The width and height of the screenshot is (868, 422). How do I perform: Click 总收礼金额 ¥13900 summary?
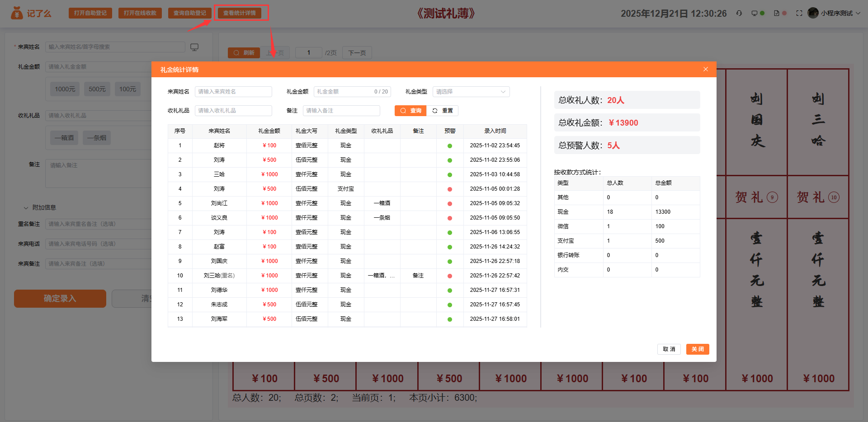tap(627, 123)
